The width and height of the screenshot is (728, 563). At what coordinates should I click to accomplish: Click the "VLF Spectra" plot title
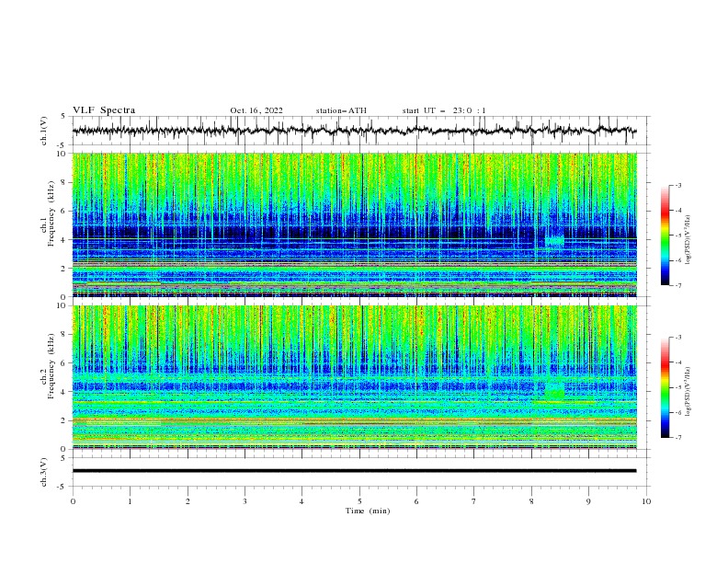(104, 110)
